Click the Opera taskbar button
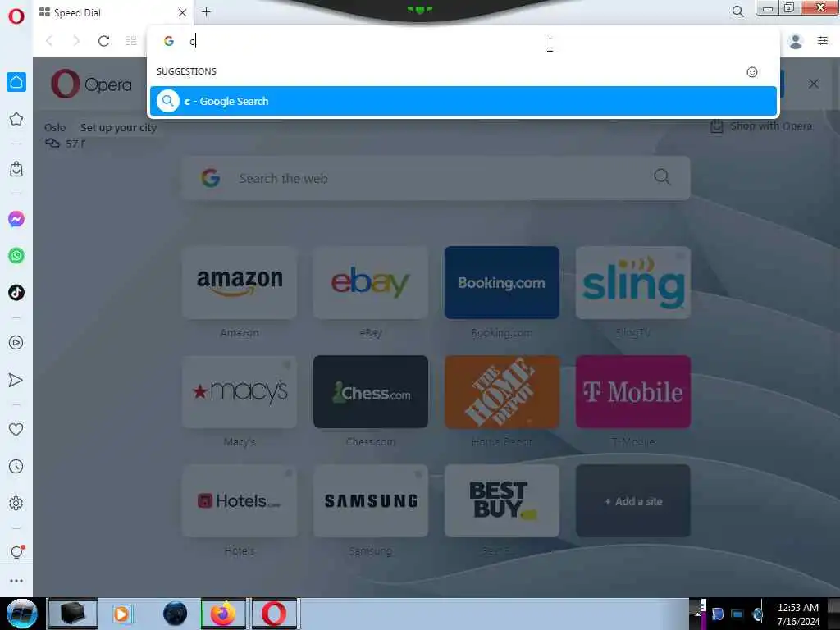840x630 pixels. click(x=274, y=614)
